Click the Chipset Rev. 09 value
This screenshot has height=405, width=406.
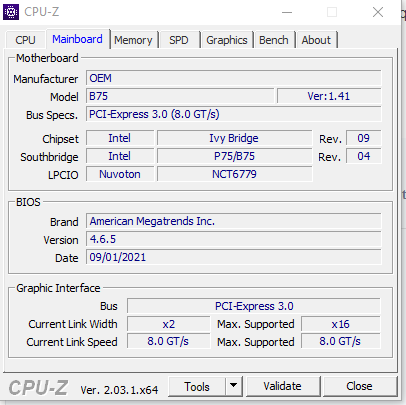coord(364,138)
